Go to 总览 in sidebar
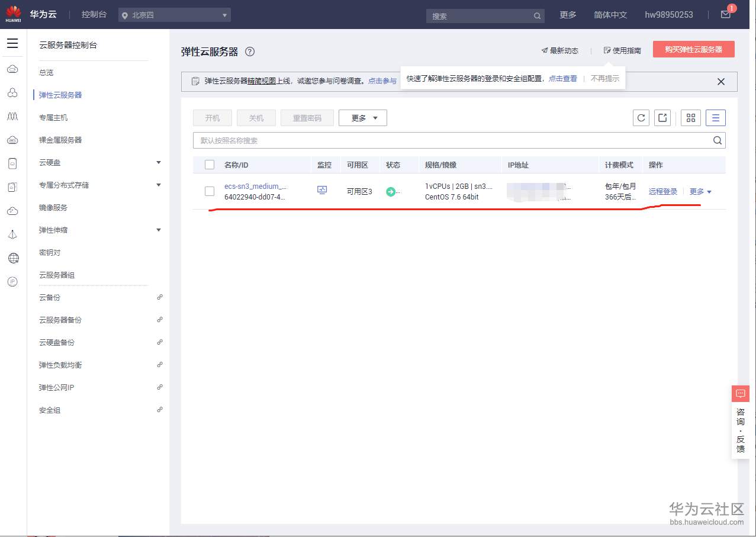 [x=46, y=72]
